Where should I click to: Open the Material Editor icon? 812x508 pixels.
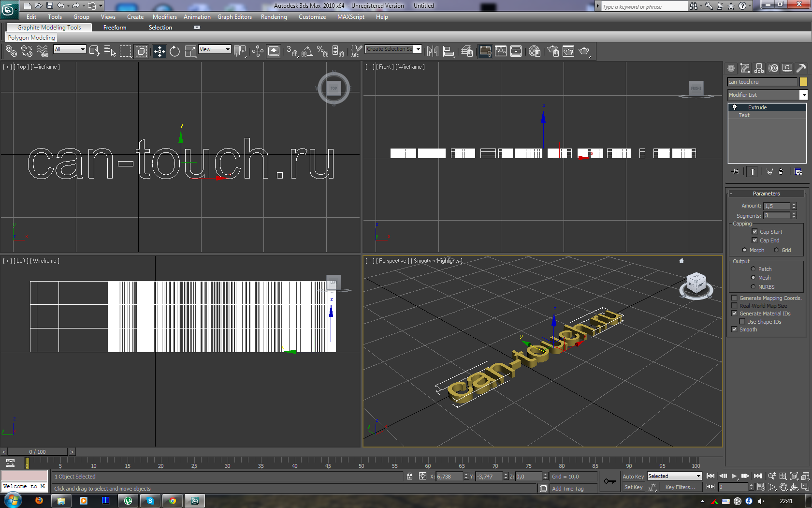click(x=535, y=51)
